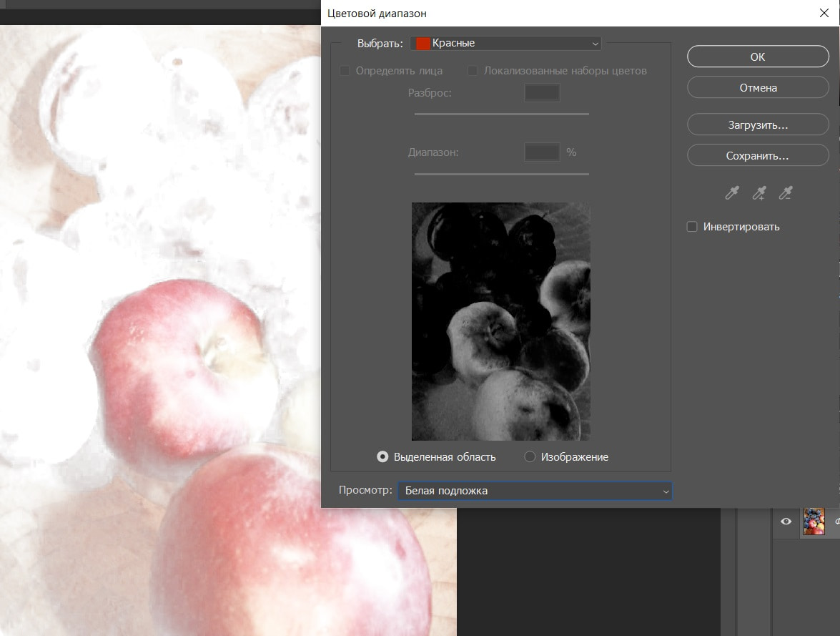Close the Цветовой диапазон dialog
The height and width of the screenshot is (636, 840).
coord(824,13)
